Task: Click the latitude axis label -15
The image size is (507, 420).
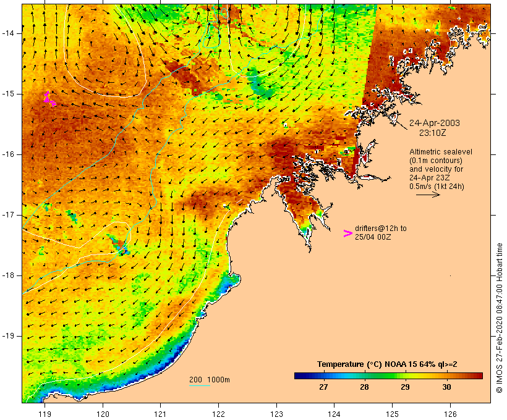Action: coord(8,94)
